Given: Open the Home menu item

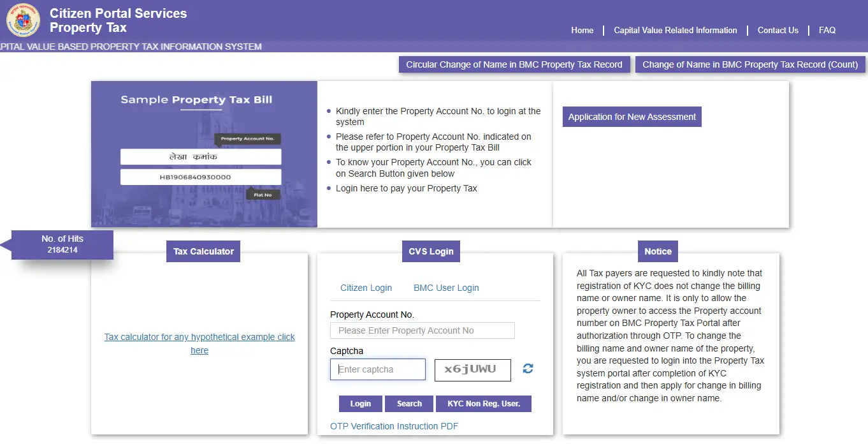Looking at the screenshot, I should [582, 30].
